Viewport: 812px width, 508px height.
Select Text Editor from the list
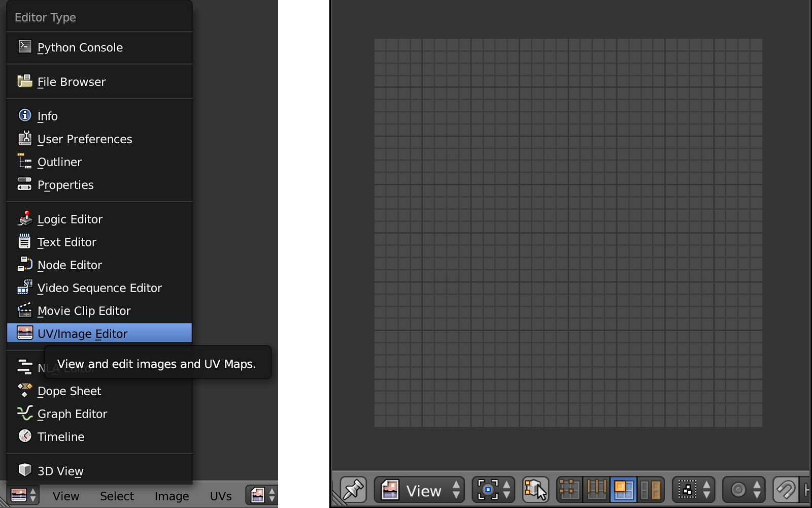point(99,242)
